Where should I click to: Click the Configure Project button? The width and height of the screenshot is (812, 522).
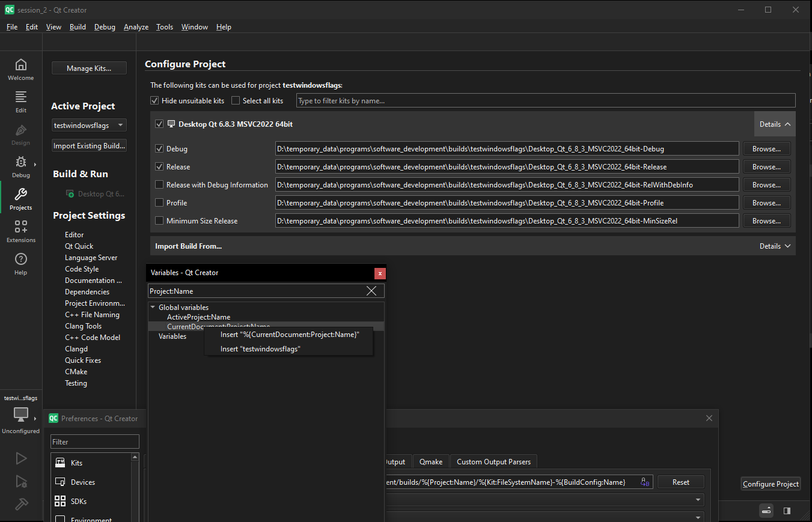pos(771,484)
